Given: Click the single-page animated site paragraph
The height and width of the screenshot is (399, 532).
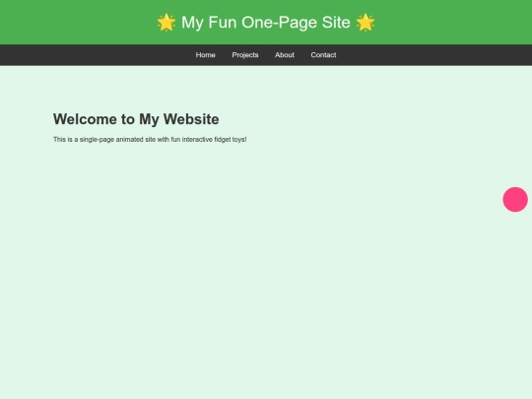Looking at the screenshot, I should [x=150, y=140].
